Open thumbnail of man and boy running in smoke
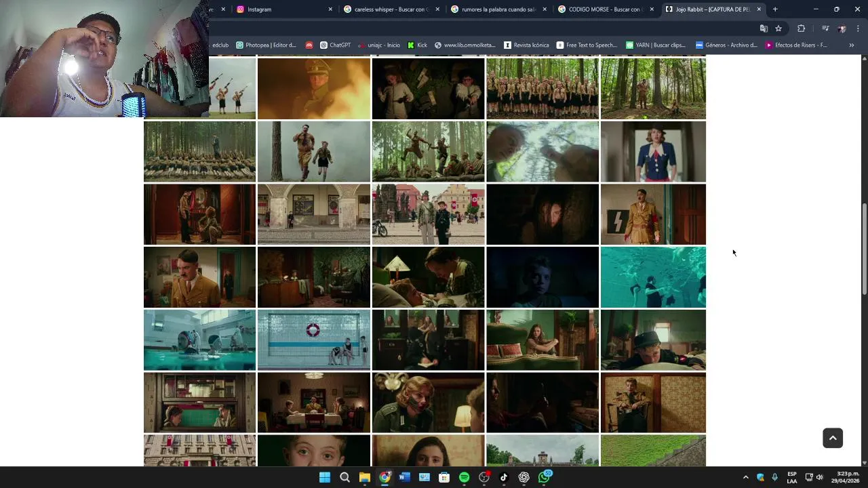The image size is (868, 488). [314, 152]
